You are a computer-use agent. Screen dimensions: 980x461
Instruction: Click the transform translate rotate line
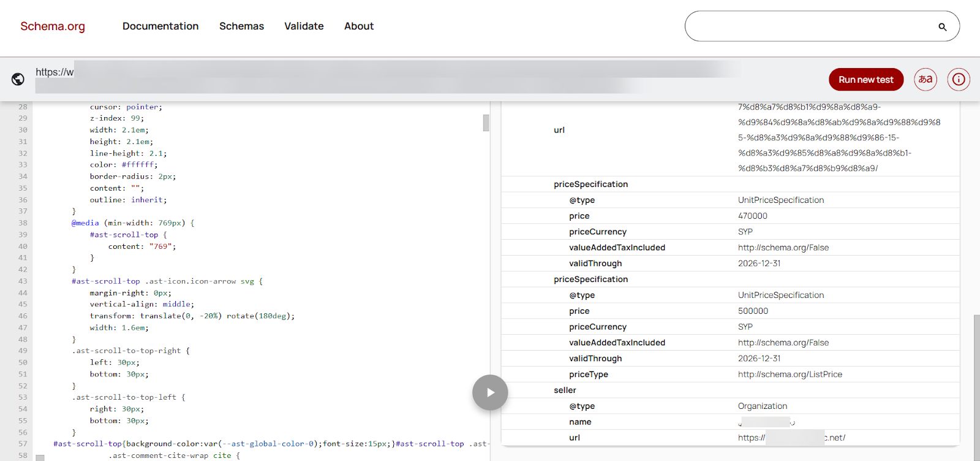click(x=192, y=316)
